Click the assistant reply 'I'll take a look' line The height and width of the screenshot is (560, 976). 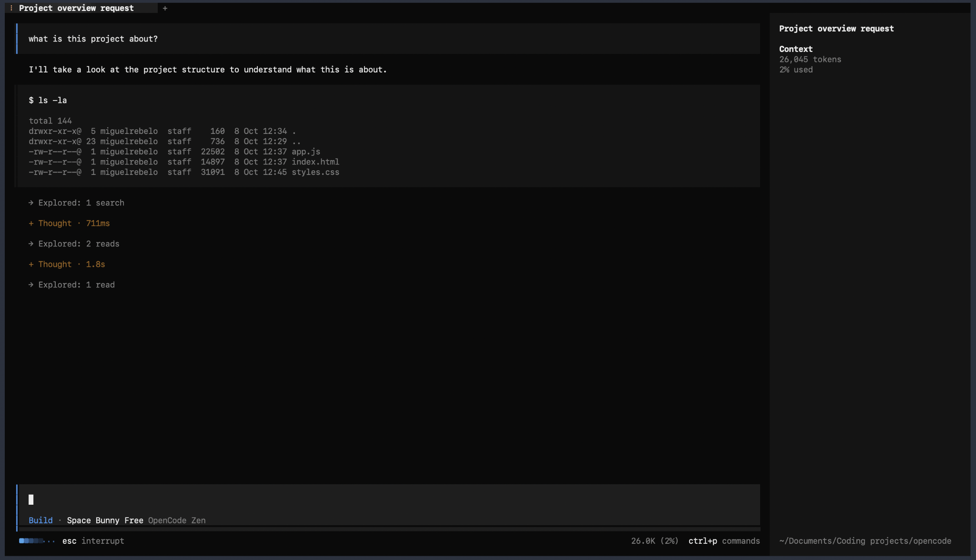pos(208,70)
